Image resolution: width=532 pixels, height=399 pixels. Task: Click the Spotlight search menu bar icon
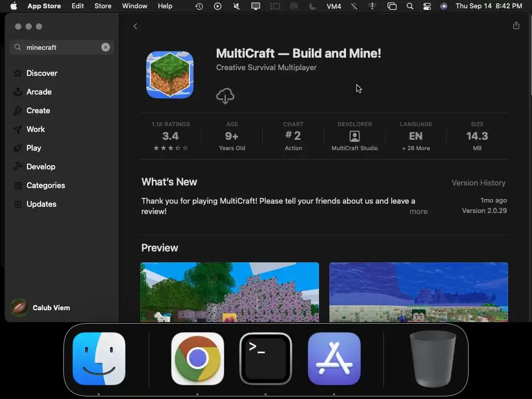(410, 6)
